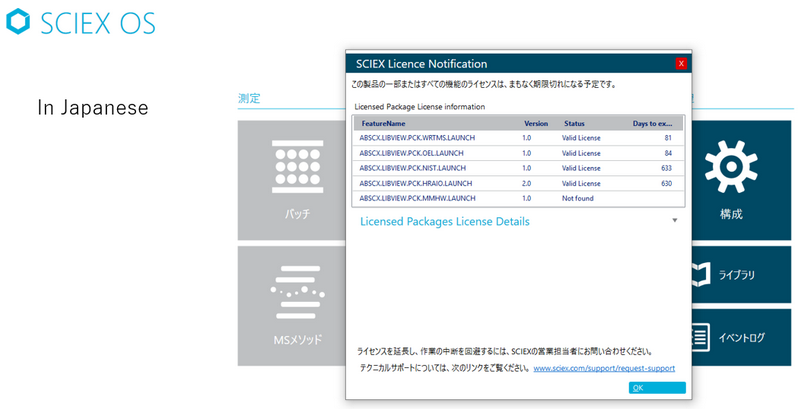Click Valid License status of NIST row
This screenshot has height=409, width=798.
click(581, 168)
